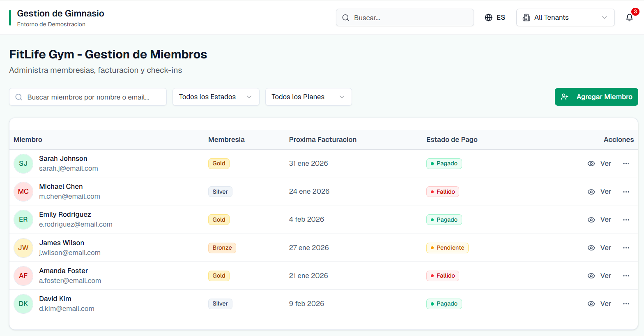Open more actions for David Kim

tap(626, 304)
